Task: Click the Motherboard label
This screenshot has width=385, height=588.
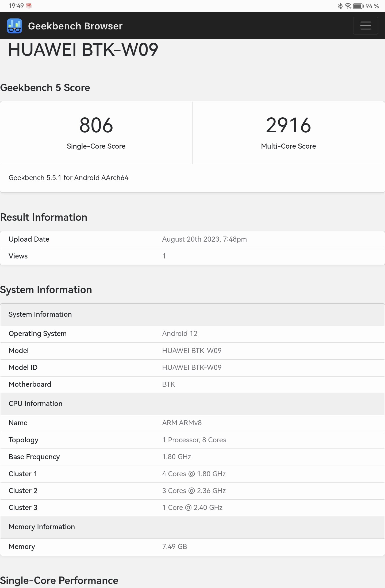Action: (30, 384)
